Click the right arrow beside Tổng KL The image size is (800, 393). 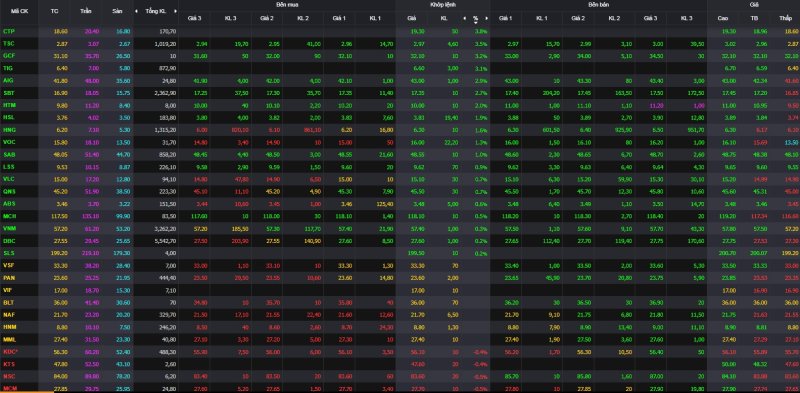[x=176, y=11]
